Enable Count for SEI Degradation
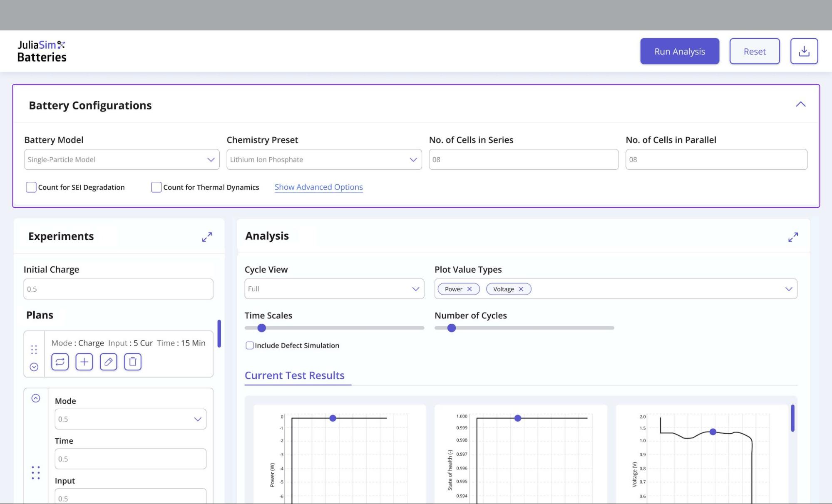Viewport: 832px width, 504px height. click(31, 187)
